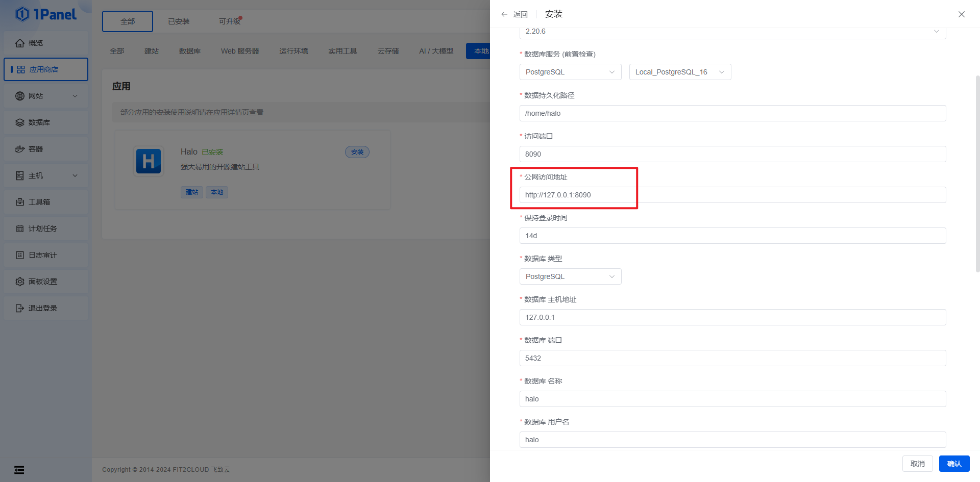
Task: Click the 日志审计 log icon
Action: tap(20, 255)
